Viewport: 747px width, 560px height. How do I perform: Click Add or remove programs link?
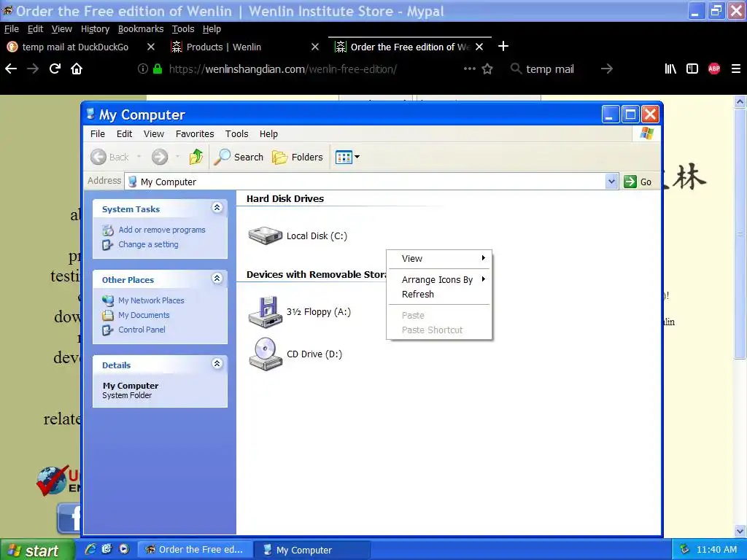coord(161,230)
